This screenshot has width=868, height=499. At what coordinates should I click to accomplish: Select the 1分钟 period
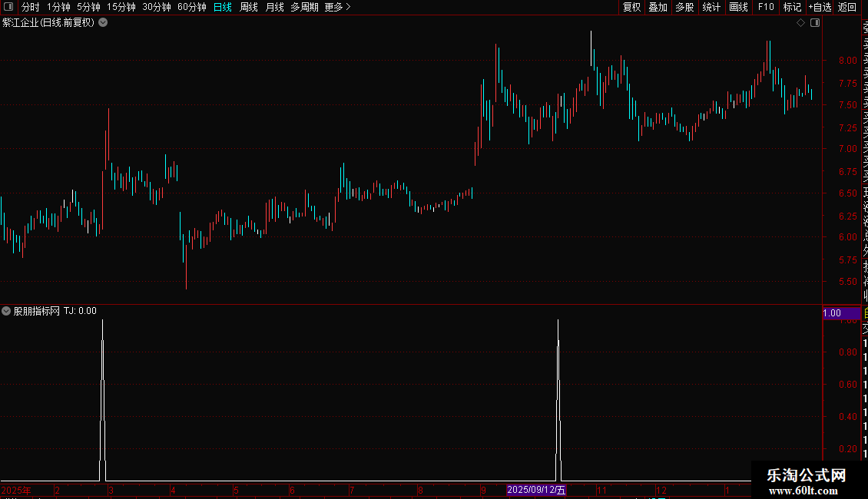pos(58,7)
